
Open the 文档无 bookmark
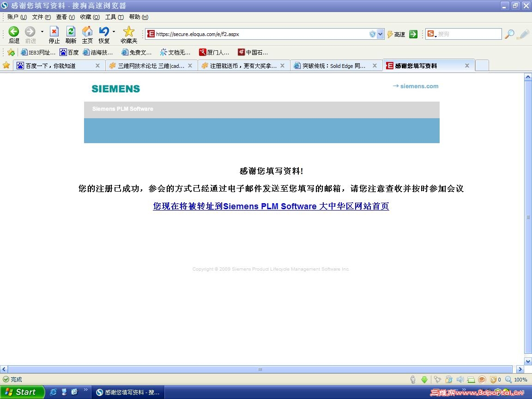click(x=175, y=52)
